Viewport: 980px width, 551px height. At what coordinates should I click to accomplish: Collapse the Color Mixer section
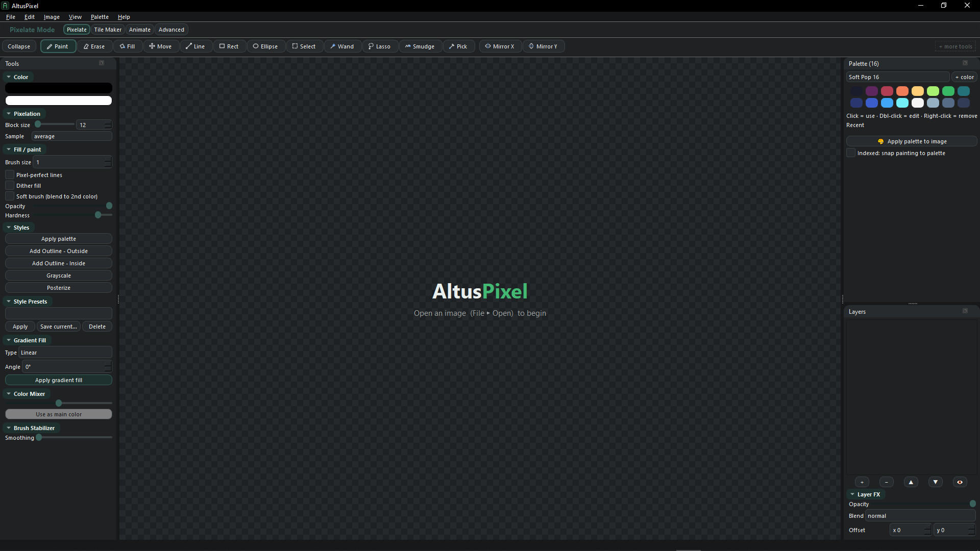click(x=27, y=394)
